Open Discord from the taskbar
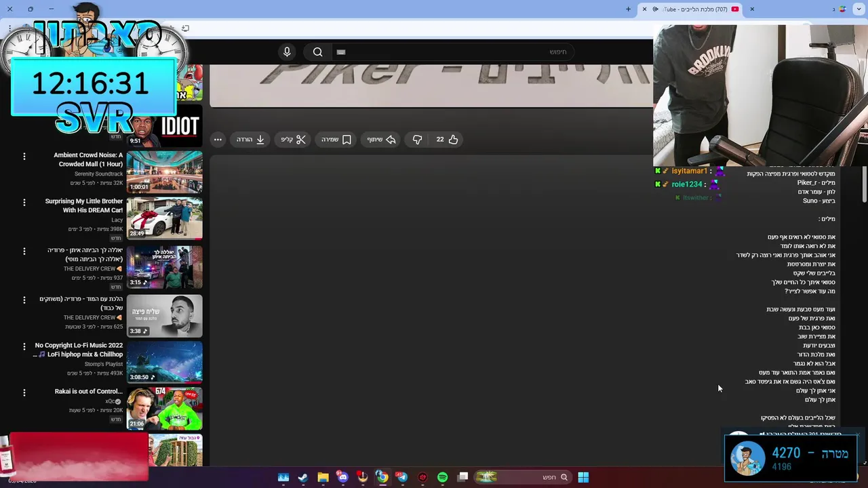 coord(343,477)
